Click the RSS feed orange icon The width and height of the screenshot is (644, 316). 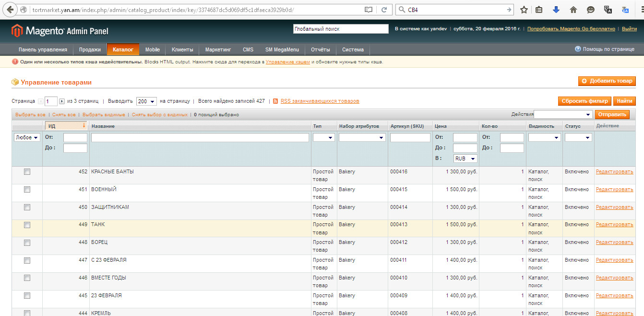pos(275,101)
